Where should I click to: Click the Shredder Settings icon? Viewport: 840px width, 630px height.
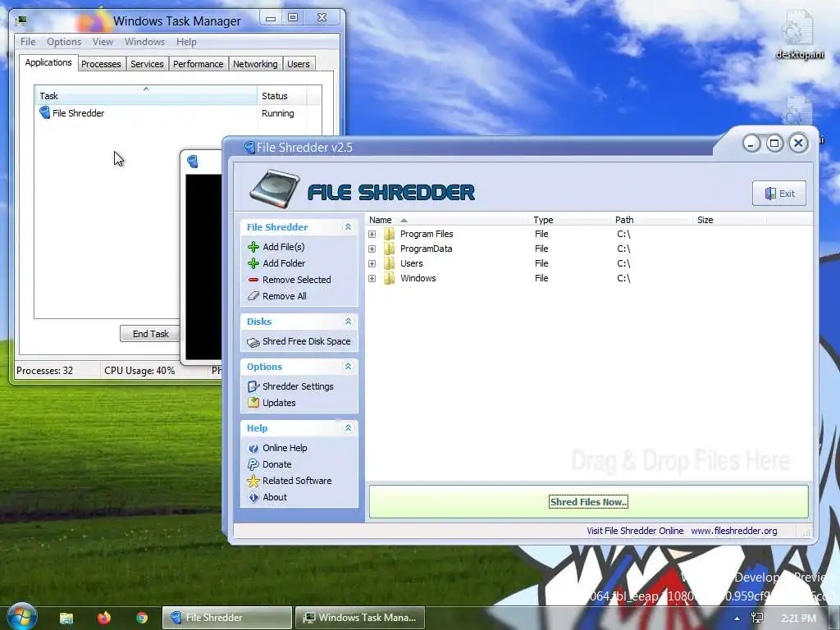[253, 386]
